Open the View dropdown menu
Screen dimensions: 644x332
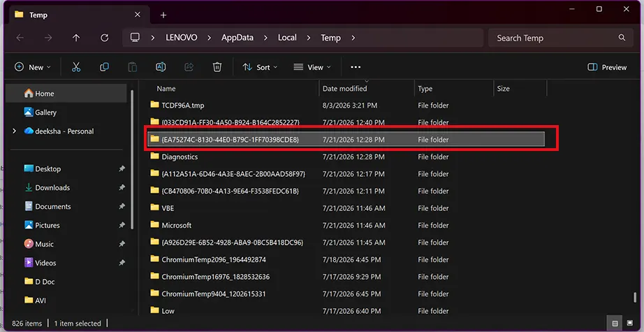pyautogui.click(x=312, y=67)
